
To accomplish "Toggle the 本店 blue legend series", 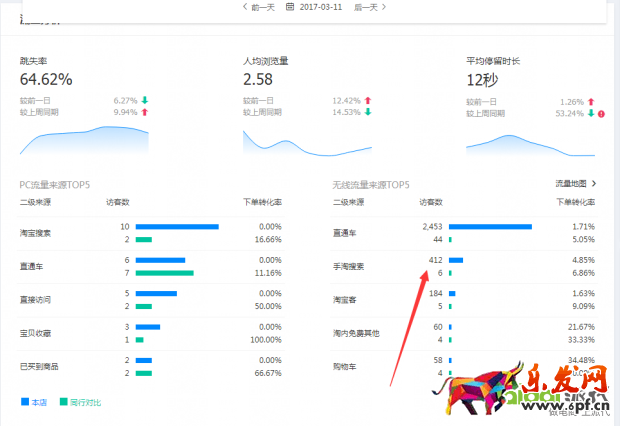I will (34, 402).
